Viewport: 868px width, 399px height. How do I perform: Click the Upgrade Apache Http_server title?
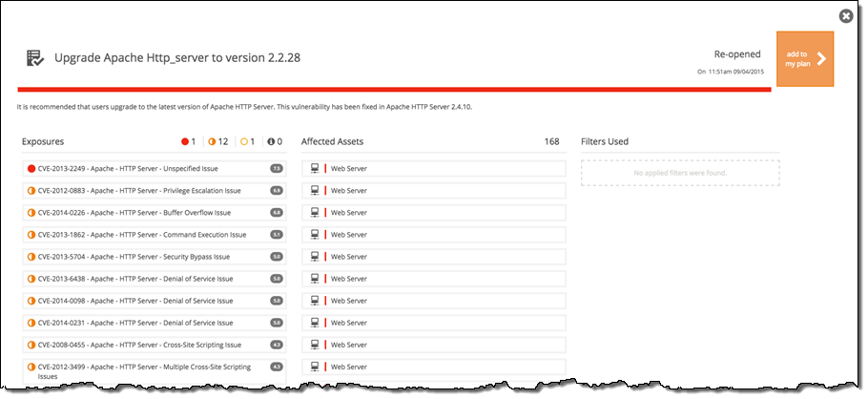tap(177, 57)
